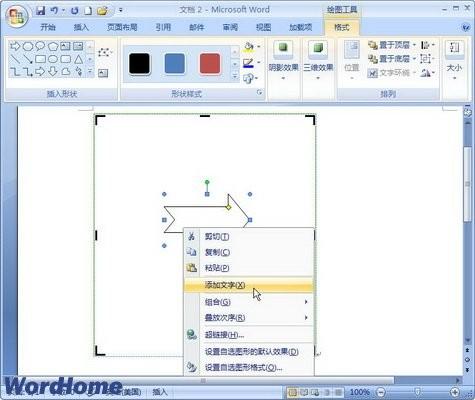Click the Redo icon in Quick Access toolbar

click(74, 11)
